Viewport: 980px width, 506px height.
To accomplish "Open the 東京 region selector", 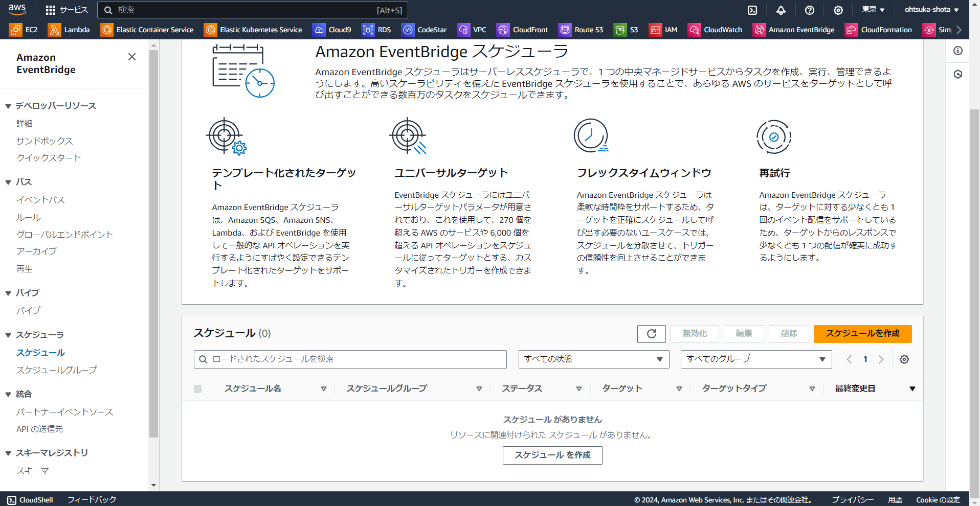I will click(873, 10).
